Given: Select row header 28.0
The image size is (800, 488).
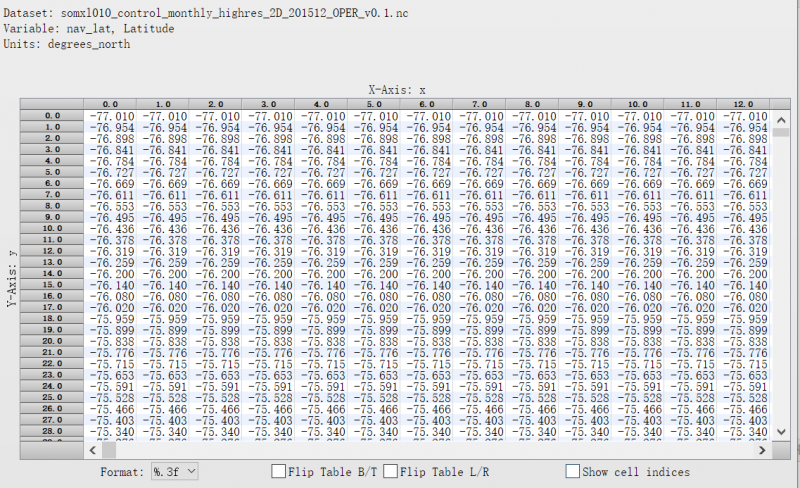Looking at the screenshot, I should coord(52,431).
